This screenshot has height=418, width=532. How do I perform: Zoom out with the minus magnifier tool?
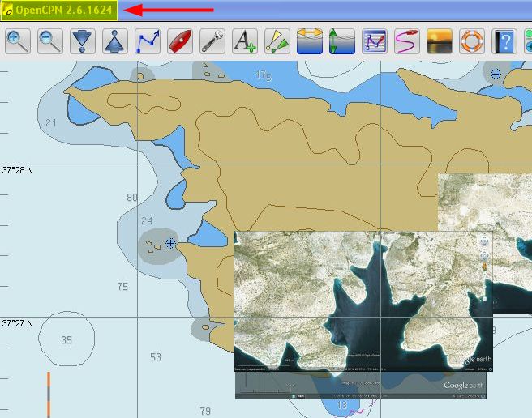50,41
